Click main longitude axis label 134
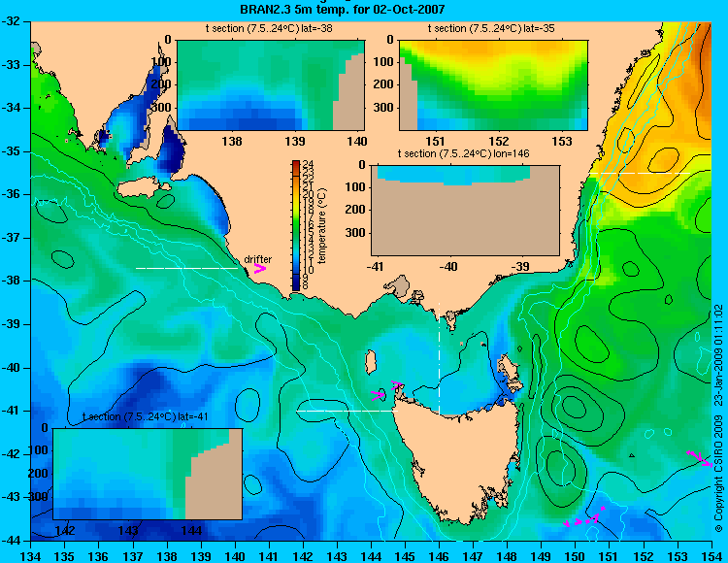This screenshot has width=728, height=563. tap(31, 556)
